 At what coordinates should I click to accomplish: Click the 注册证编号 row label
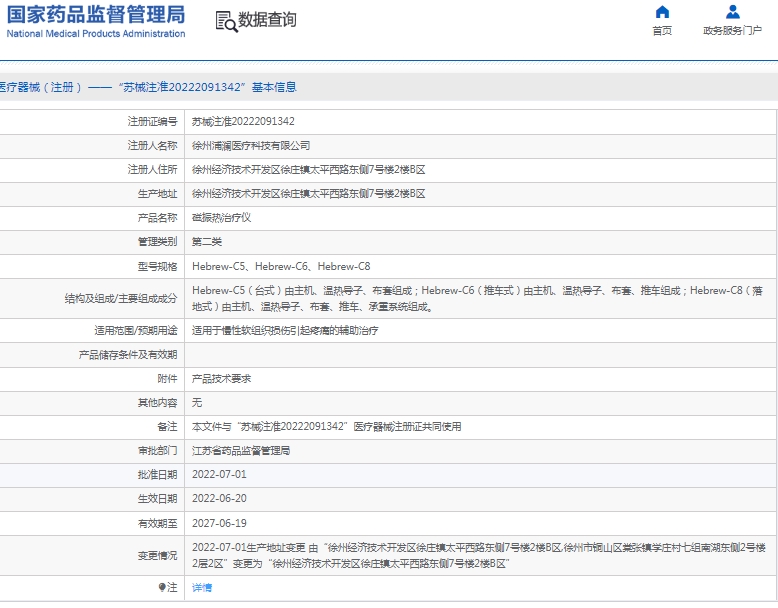[152, 122]
